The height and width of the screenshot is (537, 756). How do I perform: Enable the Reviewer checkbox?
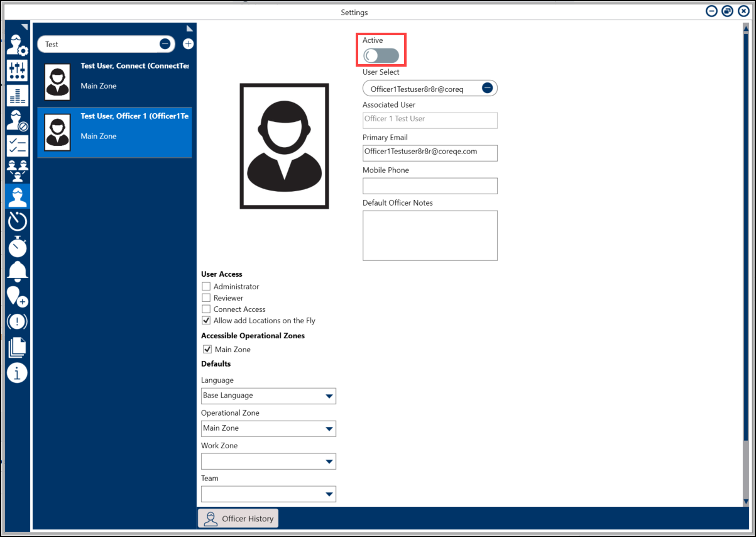206,298
